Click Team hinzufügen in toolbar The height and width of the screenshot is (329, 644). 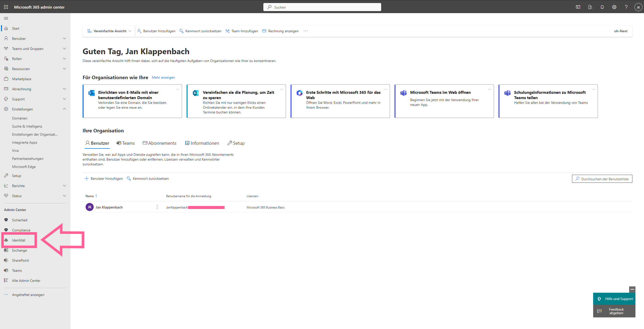242,31
